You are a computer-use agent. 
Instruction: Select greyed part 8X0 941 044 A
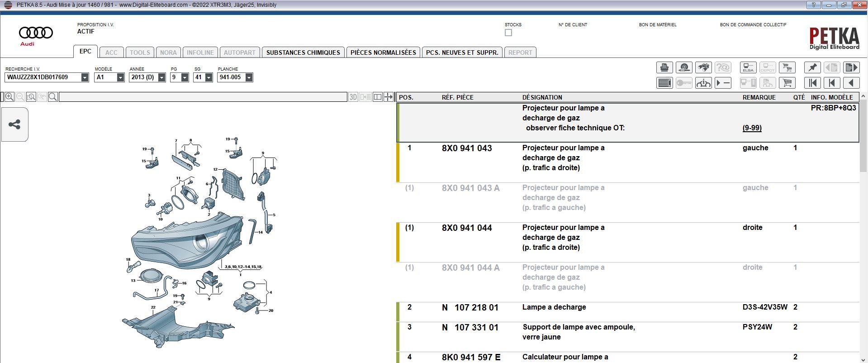(471, 267)
